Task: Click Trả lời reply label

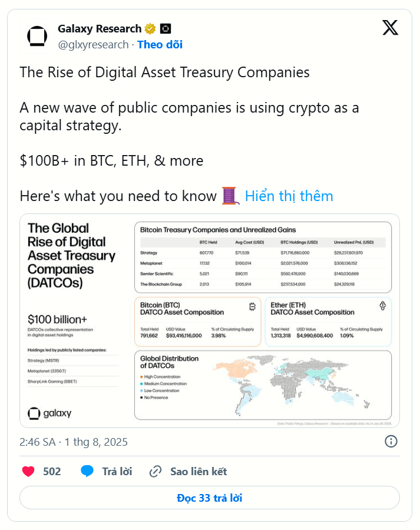Action: (x=117, y=472)
